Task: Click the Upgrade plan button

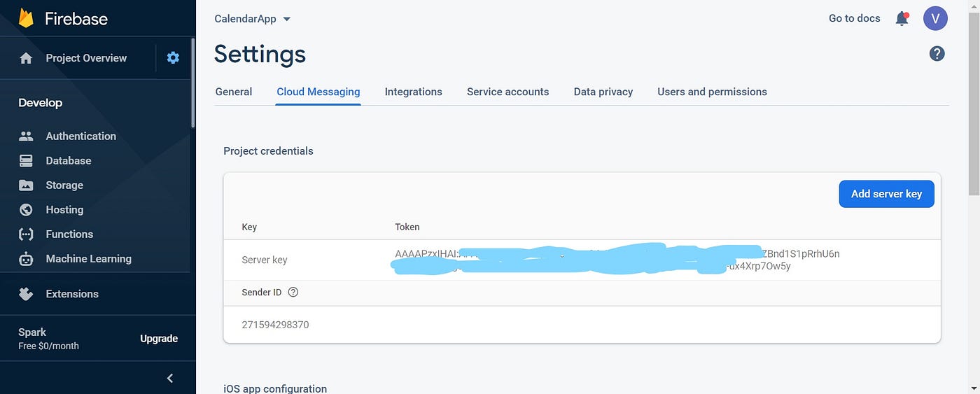Action: (x=159, y=339)
